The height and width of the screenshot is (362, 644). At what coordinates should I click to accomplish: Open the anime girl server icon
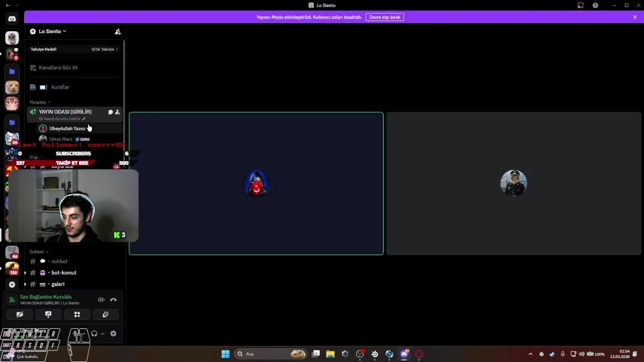(x=12, y=104)
